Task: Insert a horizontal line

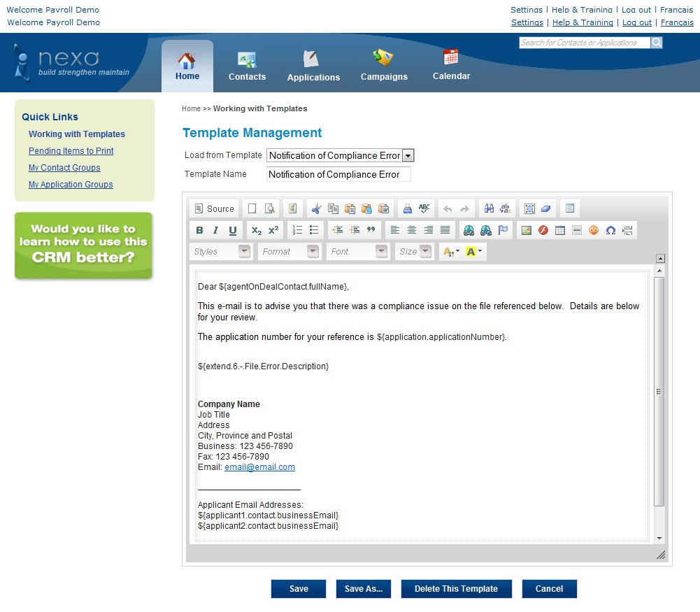Action: pos(577,230)
